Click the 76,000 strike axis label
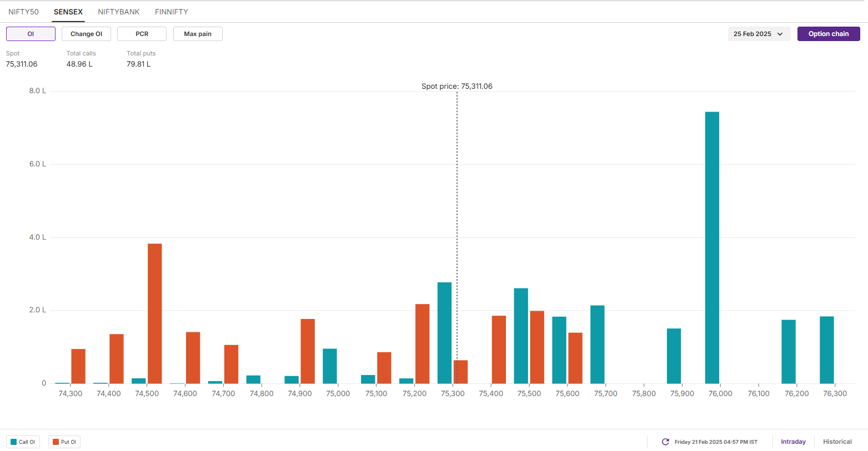 coord(720,393)
